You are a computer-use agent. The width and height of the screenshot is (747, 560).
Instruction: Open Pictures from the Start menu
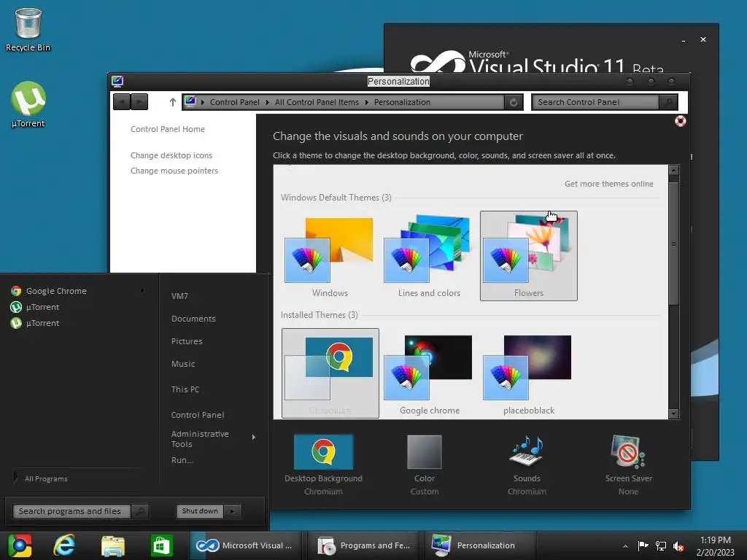187,341
